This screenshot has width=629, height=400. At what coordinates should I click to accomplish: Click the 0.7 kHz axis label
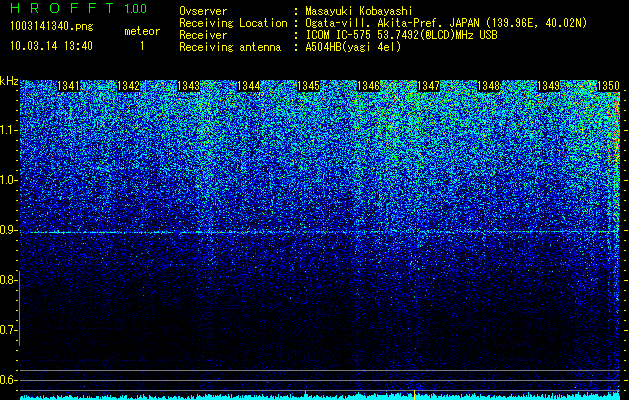point(8,330)
